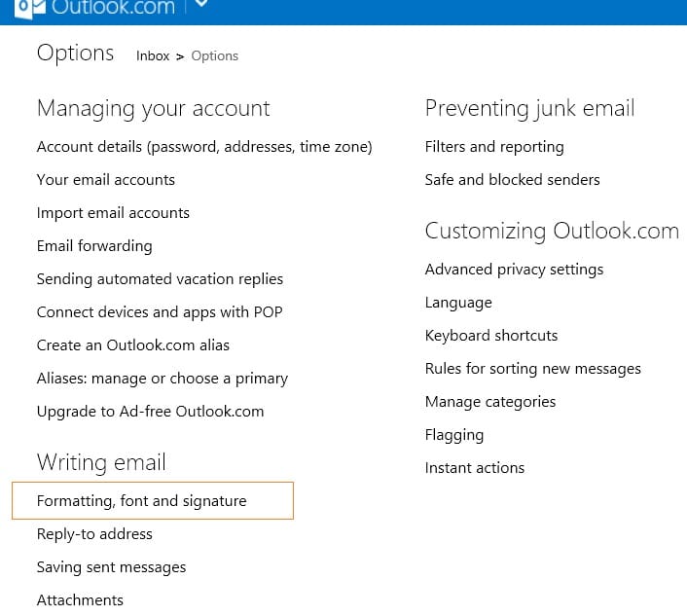
Task: Select Connect devices and apps with POP
Action: coord(160,312)
